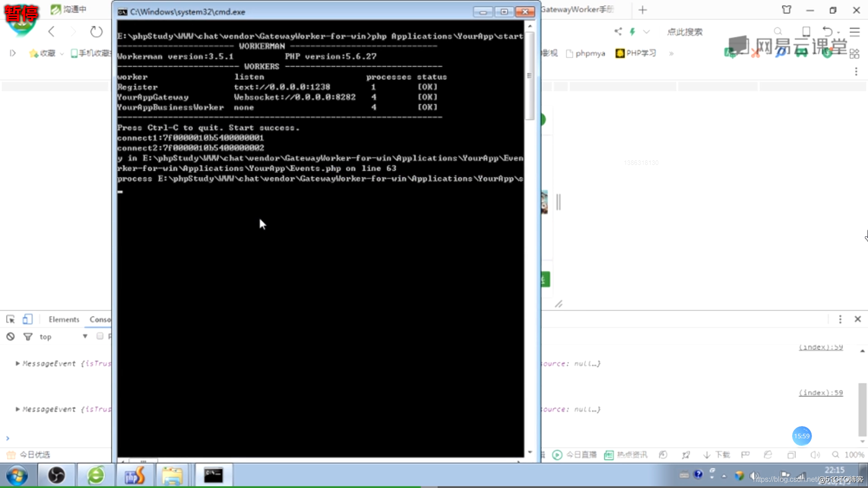Expand the MessageEvent object in Console
Image resolution: width=868 pixels, height=488 pixels.
[17, 363]
